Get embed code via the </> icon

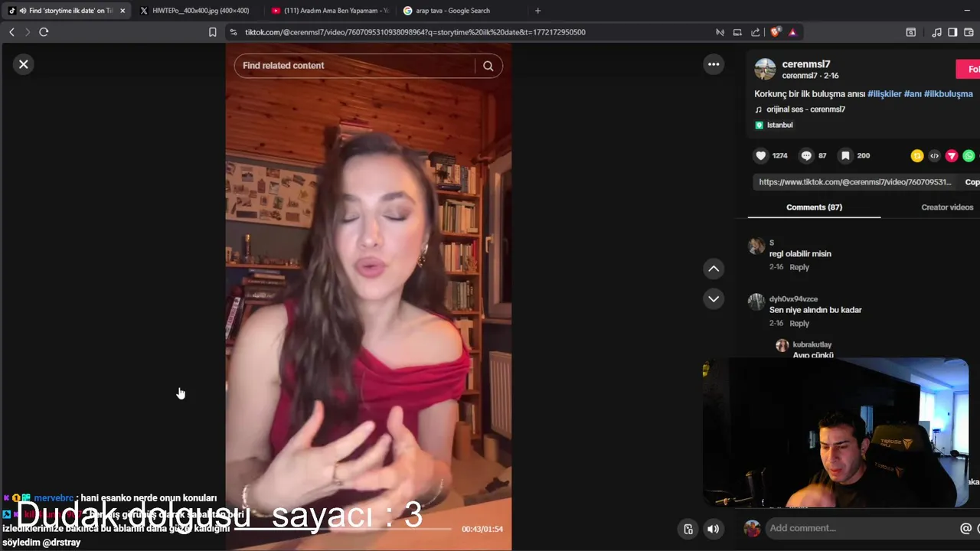tap(934, 155)
